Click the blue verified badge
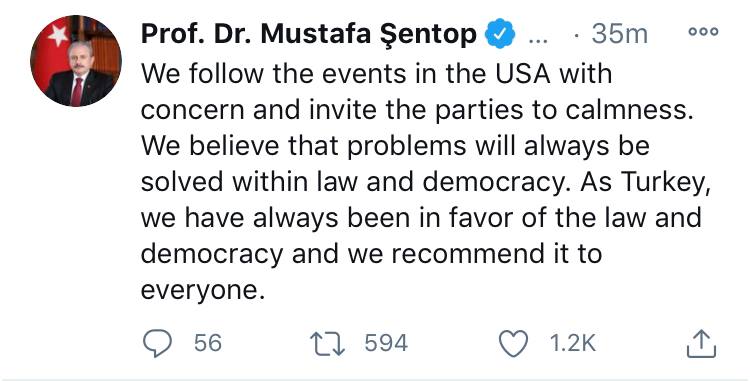 (500, 34)
